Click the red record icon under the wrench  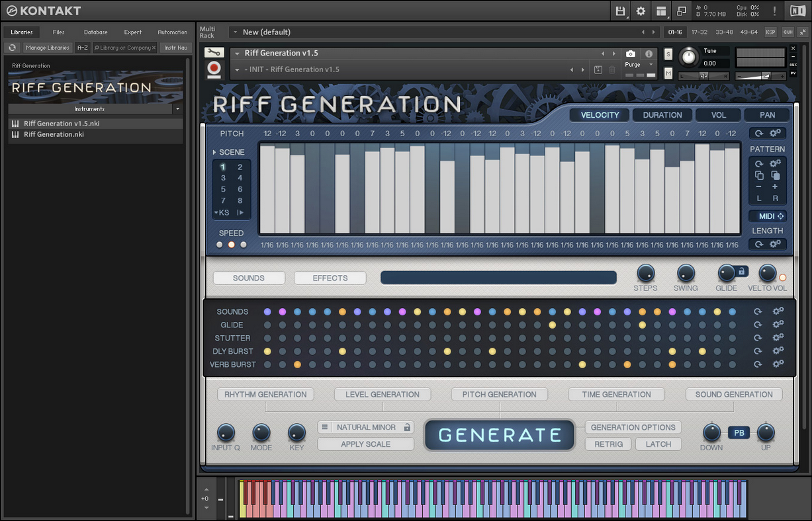tap(214, 69)
